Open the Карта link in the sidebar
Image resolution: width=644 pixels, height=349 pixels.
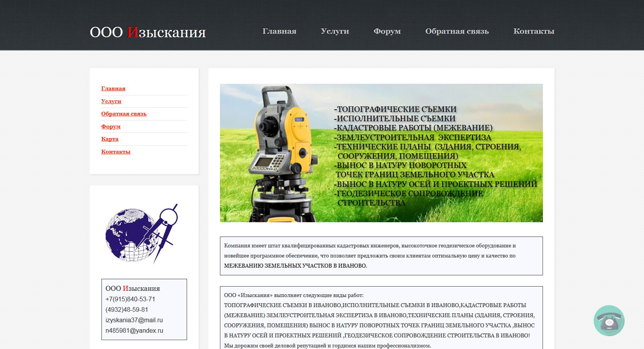point(110,139)
